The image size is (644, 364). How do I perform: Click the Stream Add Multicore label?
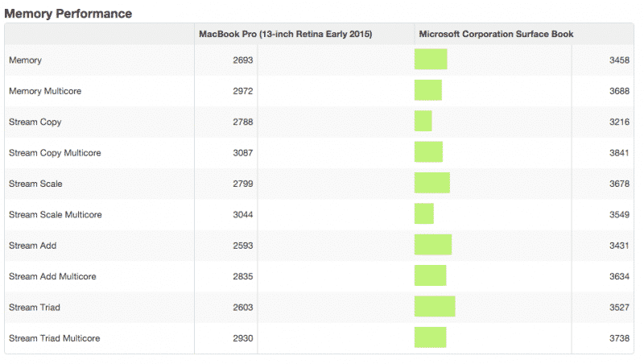[52, 276]
